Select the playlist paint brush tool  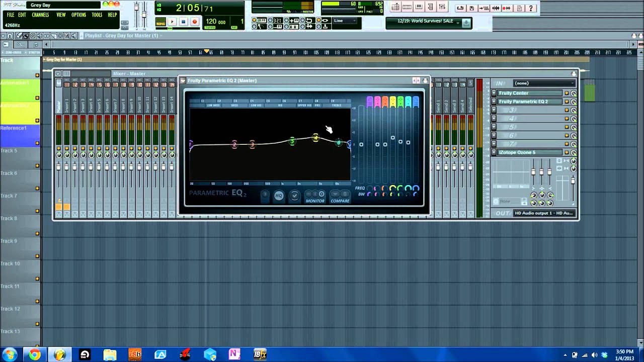[x=26, y=36]
